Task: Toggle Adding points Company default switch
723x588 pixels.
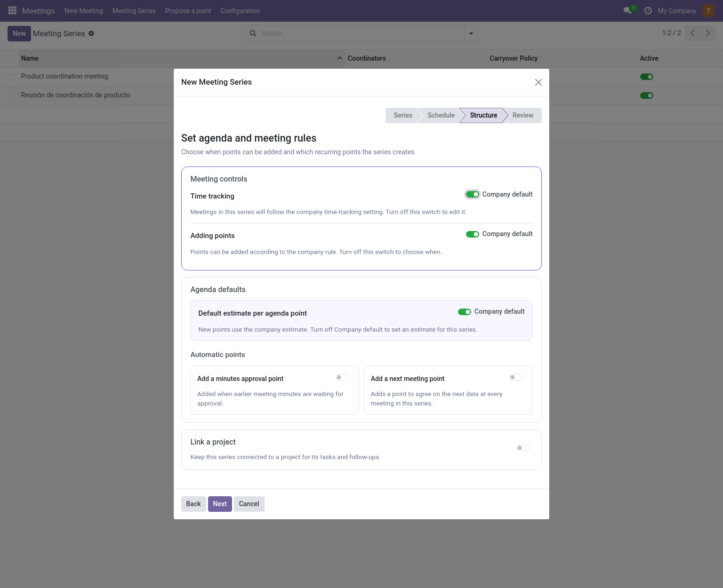Action: (473, 234)
